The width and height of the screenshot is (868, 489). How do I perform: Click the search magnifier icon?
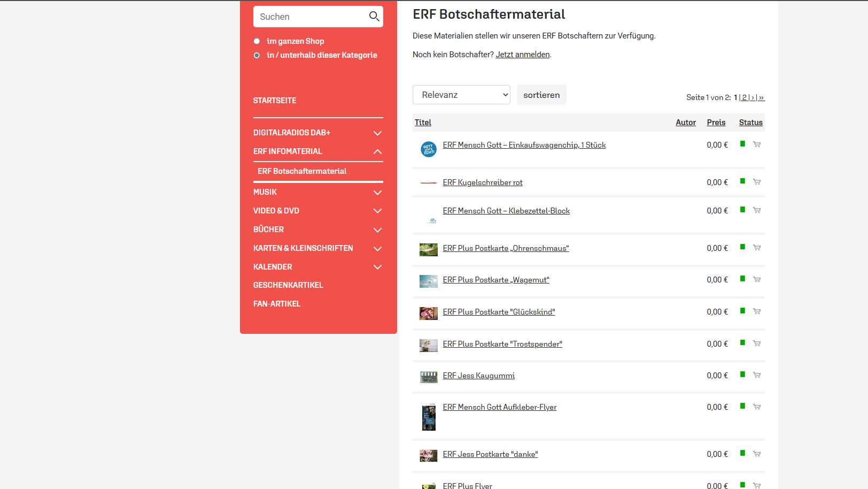coord(374,17)
